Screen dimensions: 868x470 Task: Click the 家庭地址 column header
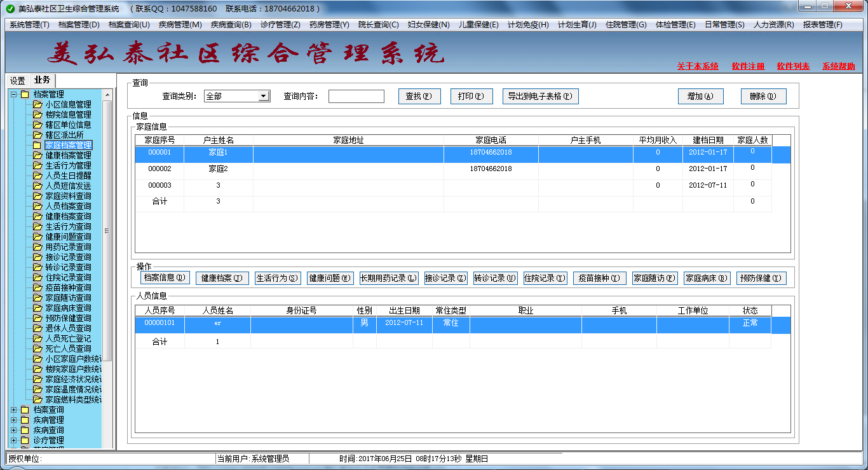[x=348, y=140]
